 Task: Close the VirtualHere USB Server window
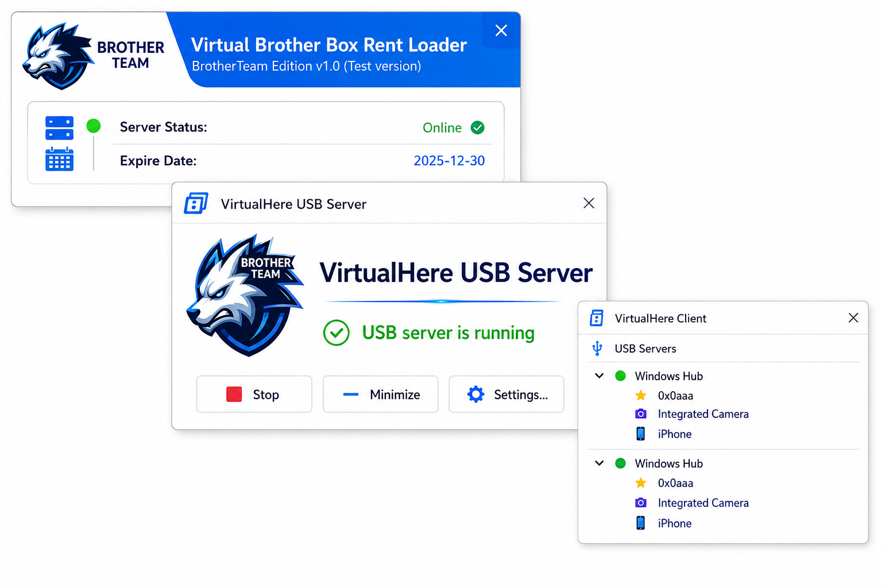pos(589,203)
